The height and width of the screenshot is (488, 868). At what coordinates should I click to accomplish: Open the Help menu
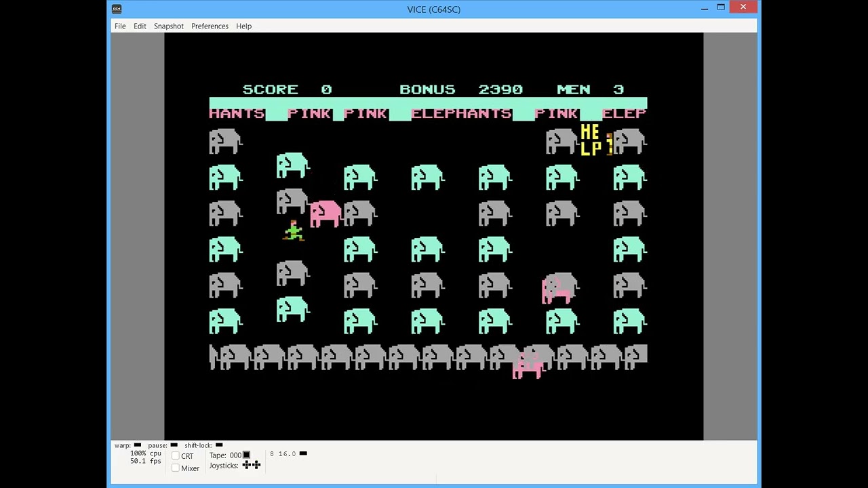pyautogui.click(x=243, y=26)
